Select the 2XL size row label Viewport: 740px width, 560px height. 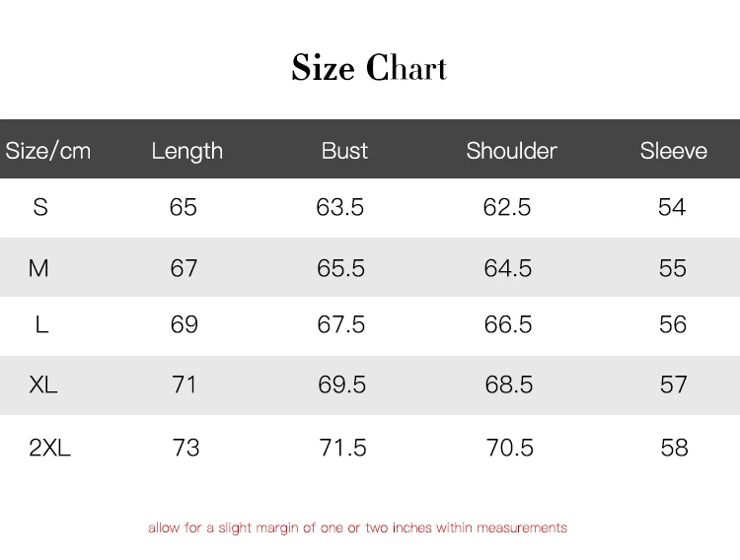50,448
